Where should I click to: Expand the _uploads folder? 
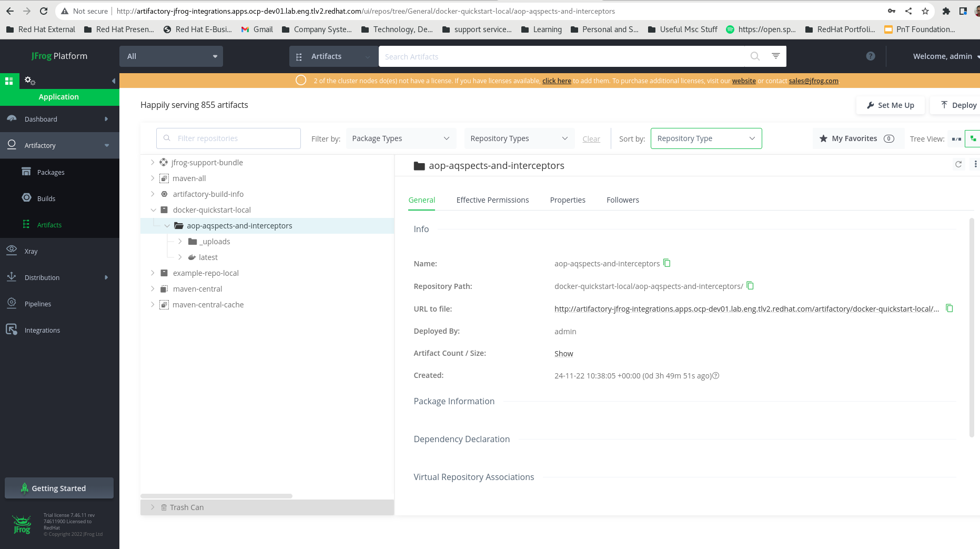tap(179, 241)
